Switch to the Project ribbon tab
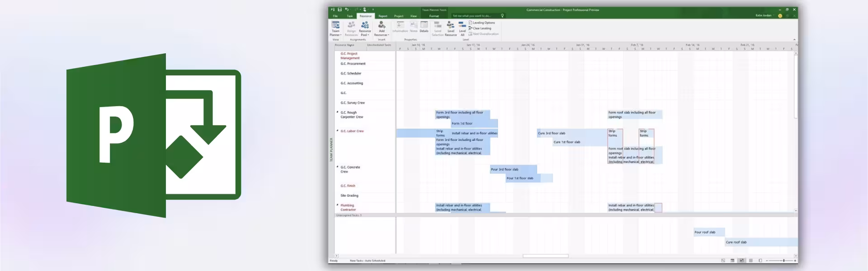The width and height of the screenshot is (868, 271). [399, 16]
